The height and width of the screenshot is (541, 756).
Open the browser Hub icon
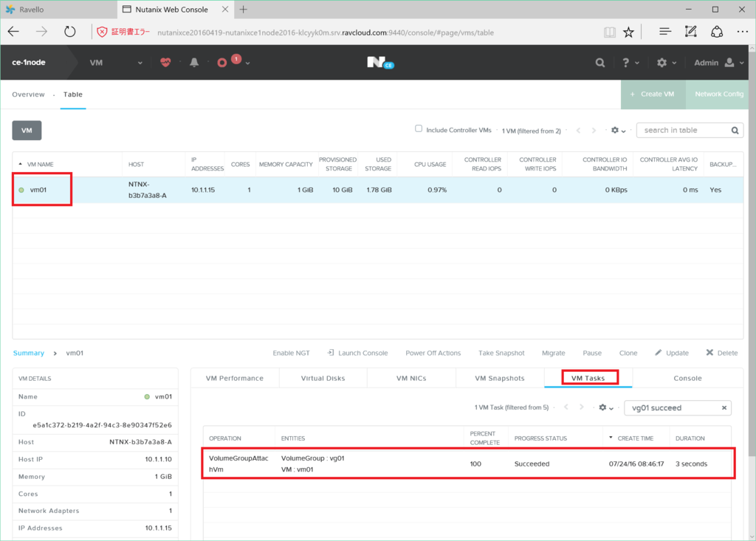665,32
